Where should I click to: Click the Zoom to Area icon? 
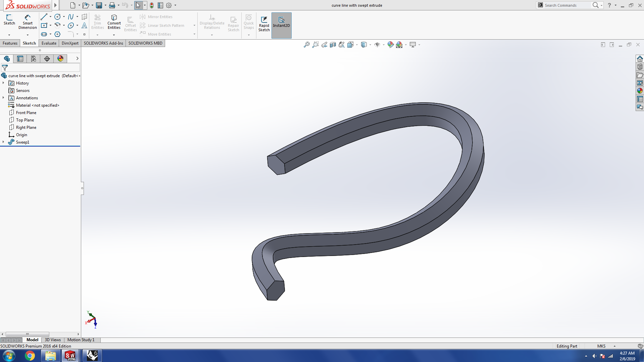point(315,45)
